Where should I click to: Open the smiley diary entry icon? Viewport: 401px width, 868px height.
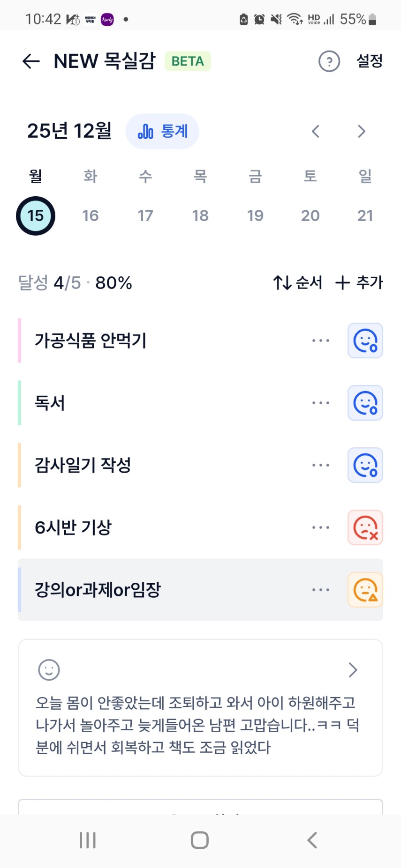49,670
